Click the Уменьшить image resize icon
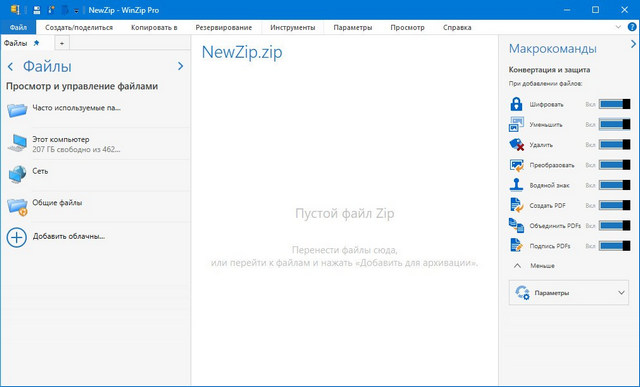The image size is (640, 387). pos(516,124)
